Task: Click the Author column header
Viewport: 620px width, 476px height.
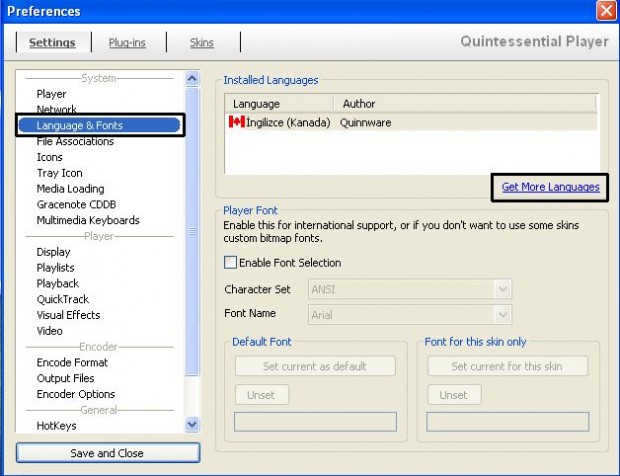Action: pos(465,104)
